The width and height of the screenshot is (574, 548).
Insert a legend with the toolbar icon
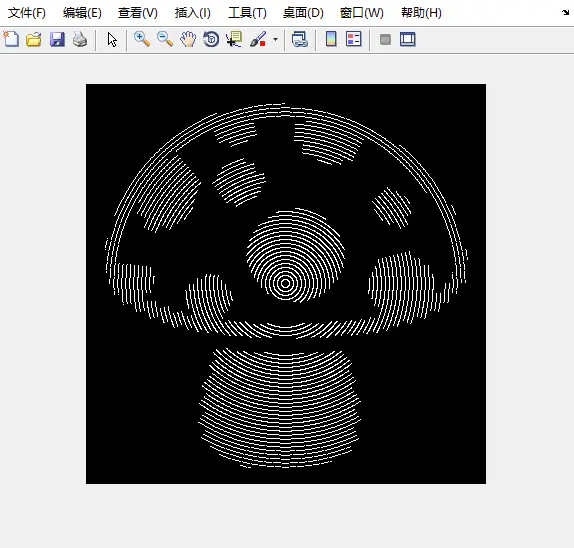tap(354, 39)
